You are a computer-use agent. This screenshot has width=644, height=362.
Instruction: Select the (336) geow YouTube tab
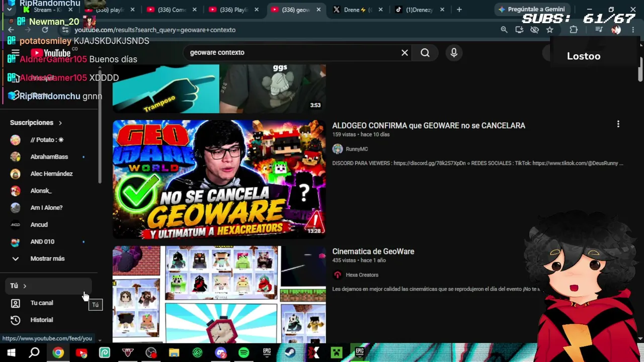pos(296,10)
